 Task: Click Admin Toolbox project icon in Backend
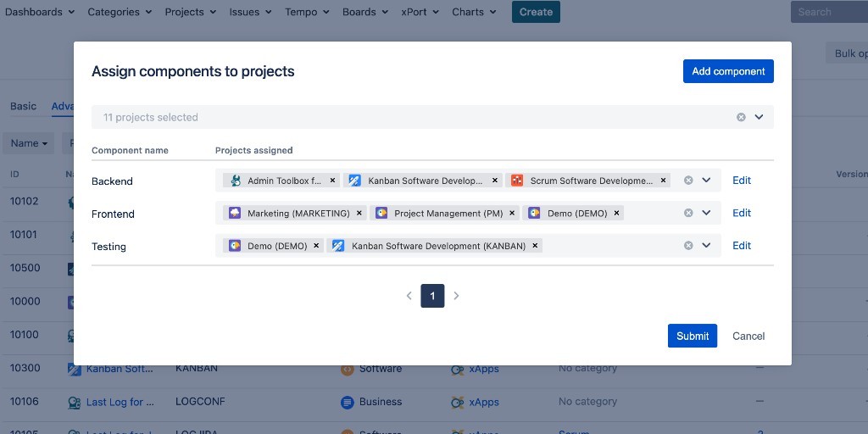click(236, 181)
